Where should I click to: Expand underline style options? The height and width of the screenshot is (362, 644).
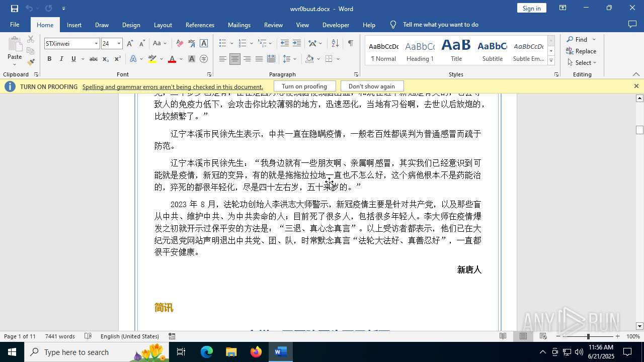click(83, 59)
